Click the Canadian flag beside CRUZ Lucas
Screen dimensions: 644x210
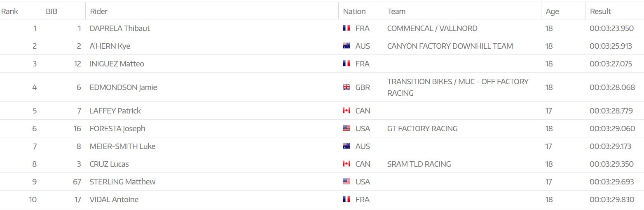click(347, 164)
